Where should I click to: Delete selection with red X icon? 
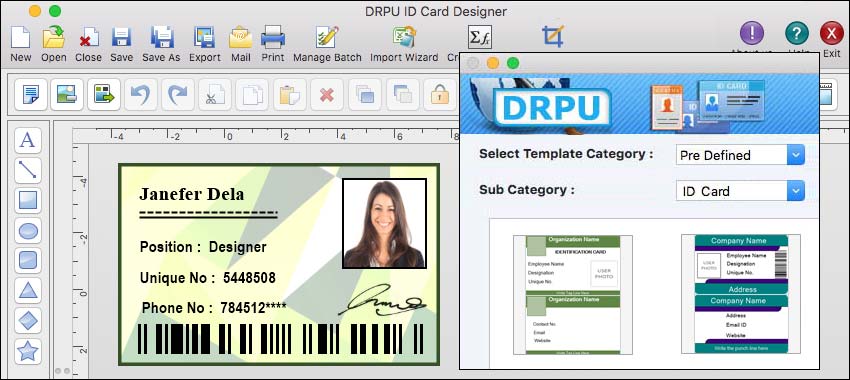[x=326, y=95]
